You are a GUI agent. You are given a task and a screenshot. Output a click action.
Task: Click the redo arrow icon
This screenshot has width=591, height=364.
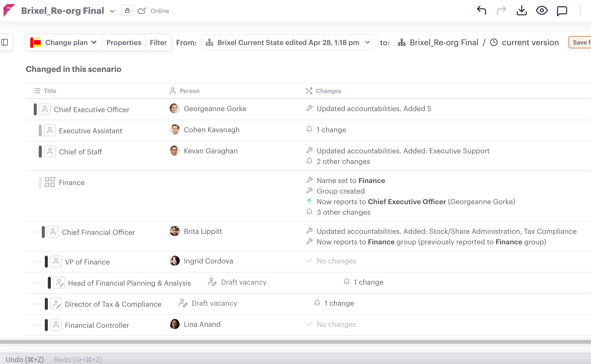pos(502,11)
